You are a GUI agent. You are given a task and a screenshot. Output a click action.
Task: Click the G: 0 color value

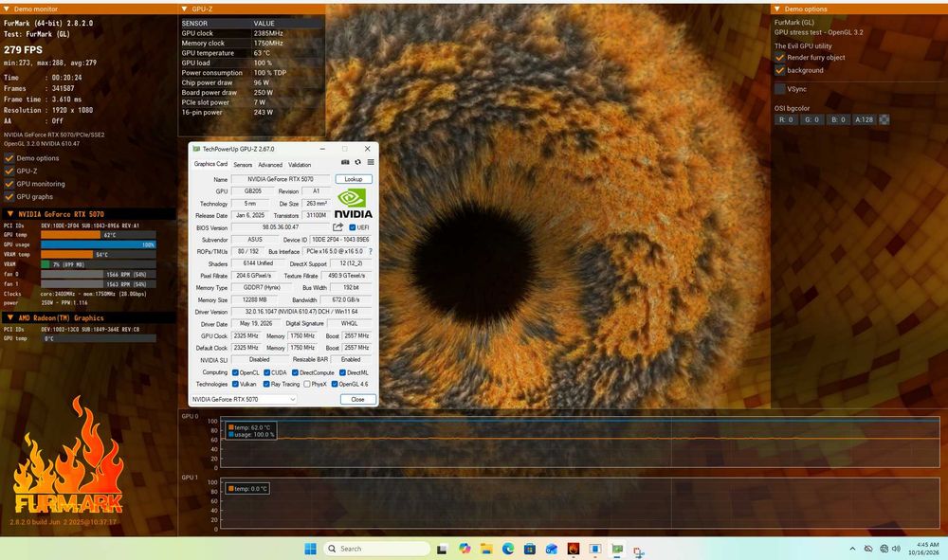(x=812, y=119)
